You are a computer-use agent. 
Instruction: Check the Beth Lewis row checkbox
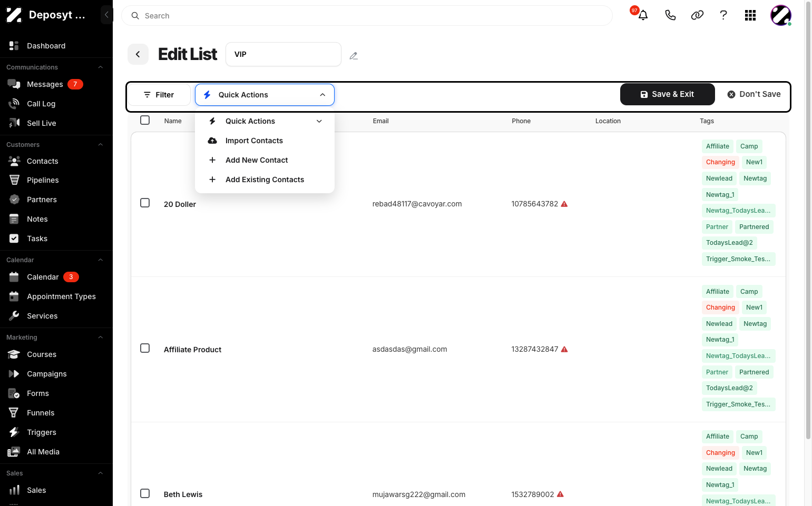pyautogui.click(x=145, y=493)
